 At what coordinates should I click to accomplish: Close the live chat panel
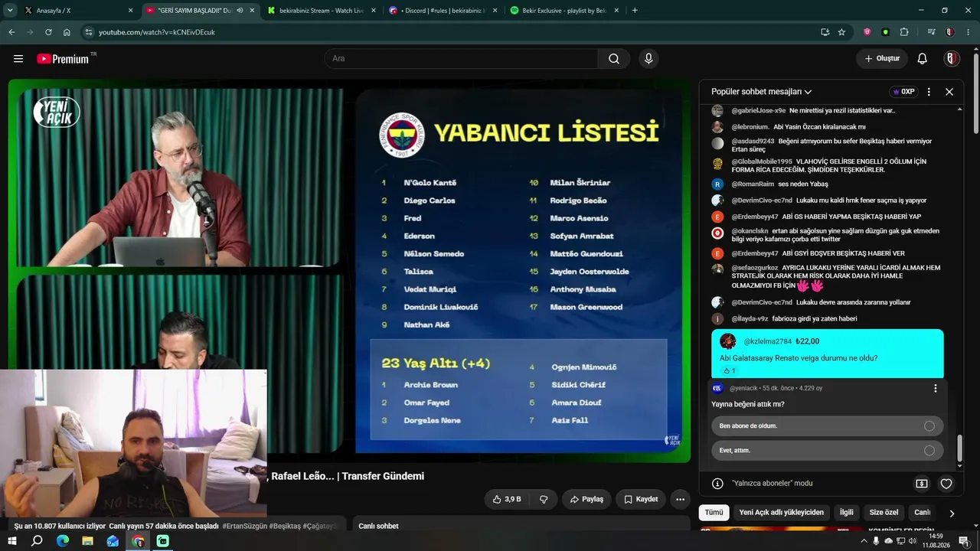[x=949, y=92]
